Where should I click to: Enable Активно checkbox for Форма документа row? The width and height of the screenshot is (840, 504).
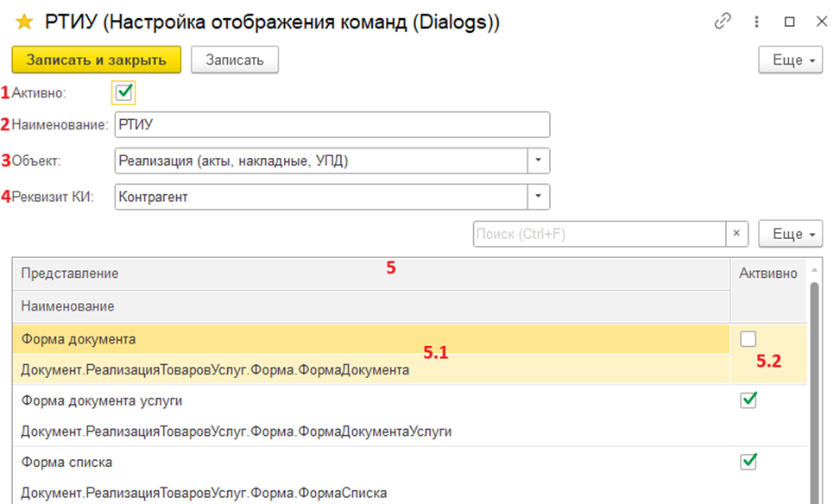point(748,341)
